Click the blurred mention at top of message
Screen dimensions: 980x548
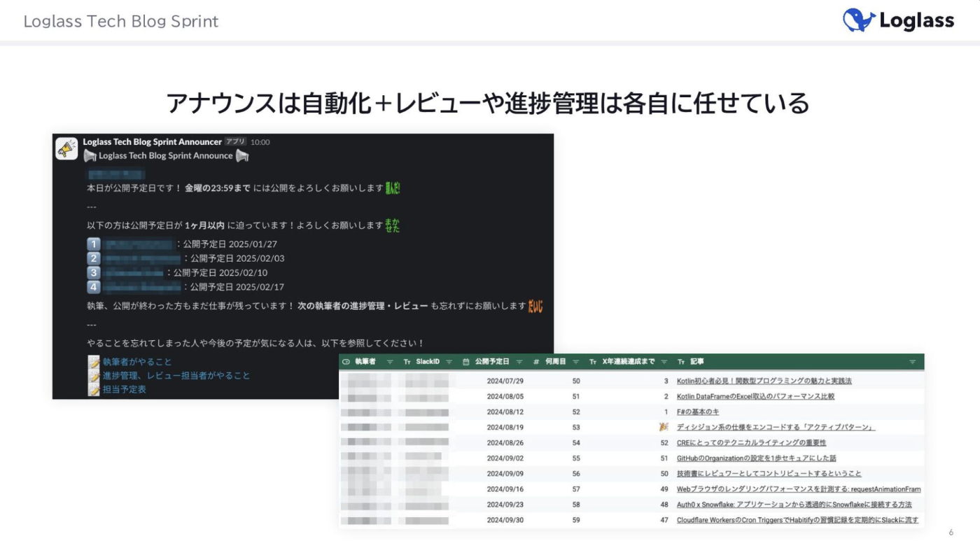tap(115, 174)
